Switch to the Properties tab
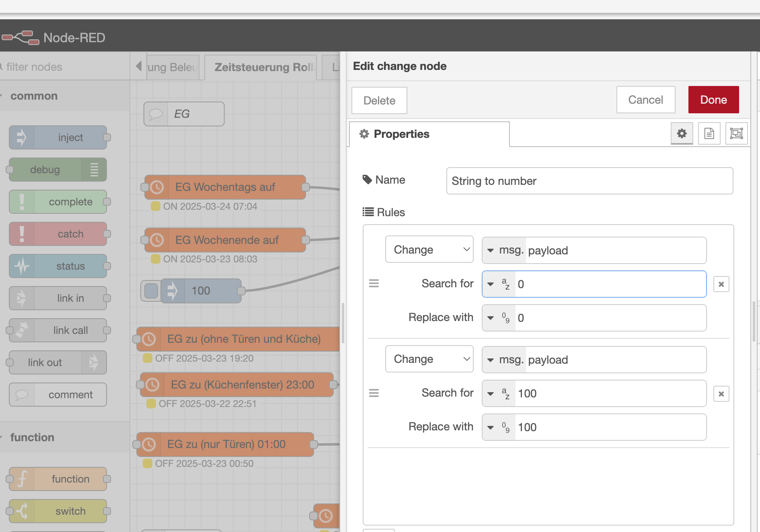The image size is (760, 532). 429,134
